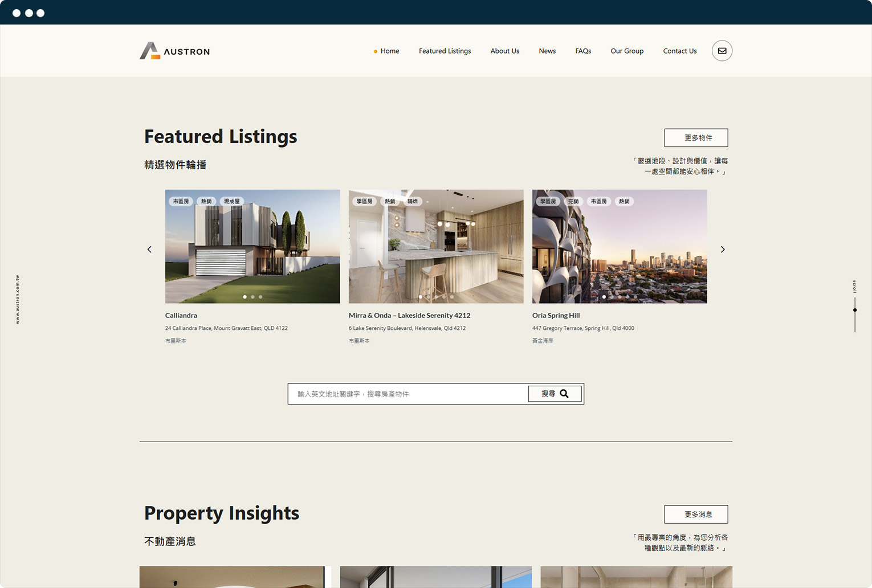
Task: Select first image dot on Calliandra card
Action: [x=245, y=297]
